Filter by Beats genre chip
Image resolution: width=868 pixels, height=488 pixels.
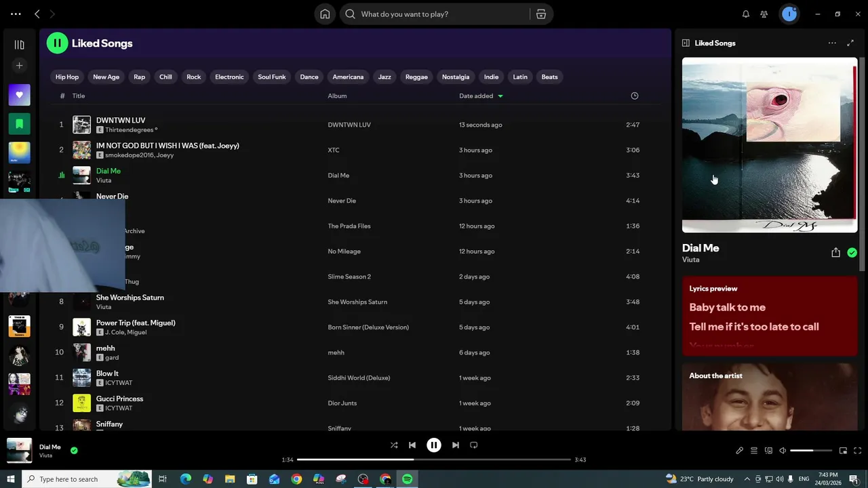pyautogui.click(x=549, y=77)
